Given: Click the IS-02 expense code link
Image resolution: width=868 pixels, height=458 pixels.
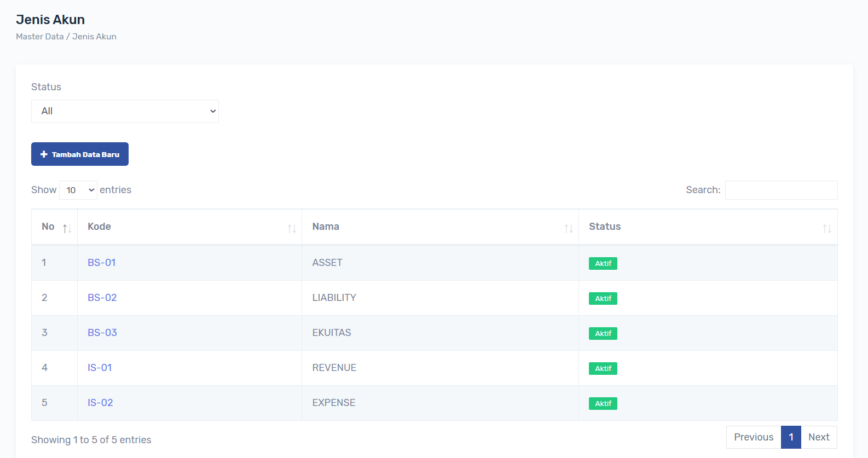Looking at the screenshot, I should (x=100, y=403).
